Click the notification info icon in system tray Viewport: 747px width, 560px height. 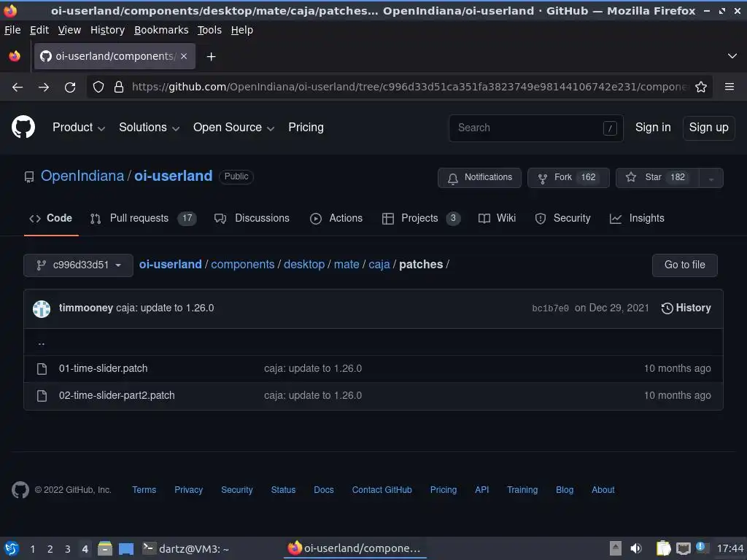(x=701, y=547)
